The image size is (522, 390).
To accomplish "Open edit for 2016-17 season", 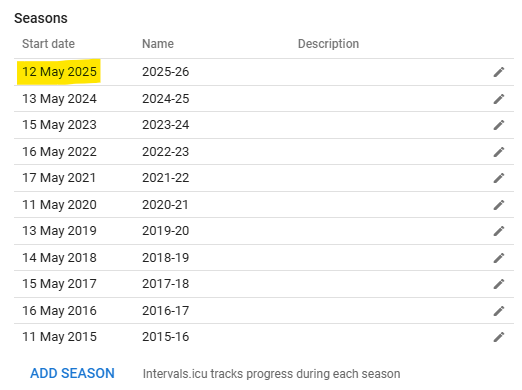I will pos(499,311).
